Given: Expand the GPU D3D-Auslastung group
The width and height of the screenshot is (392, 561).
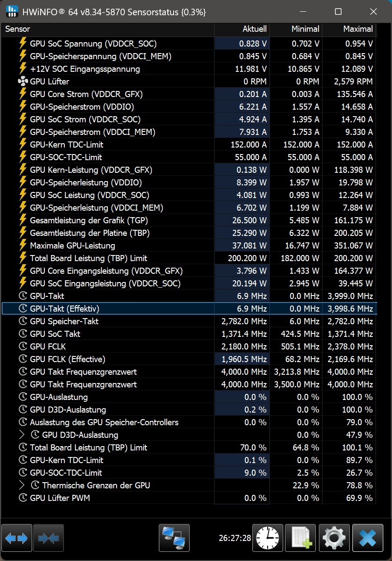Looking at the screenshot, I should [x=22, y=435].
